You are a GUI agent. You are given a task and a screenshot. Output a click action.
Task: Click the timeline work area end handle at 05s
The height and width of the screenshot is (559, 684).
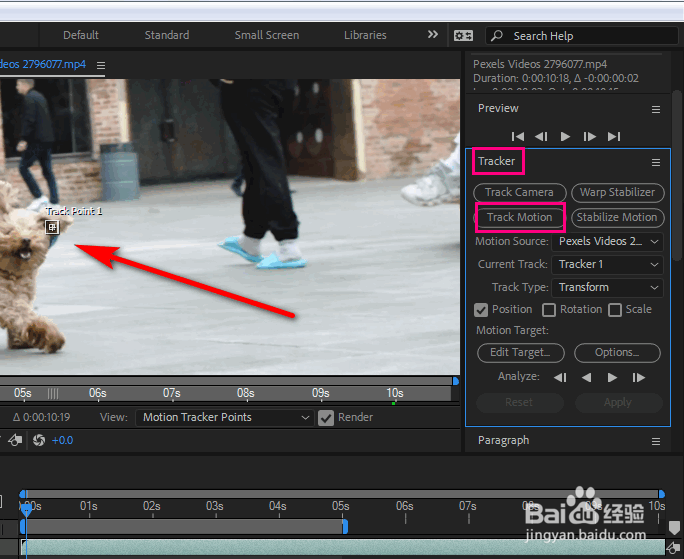345,526
